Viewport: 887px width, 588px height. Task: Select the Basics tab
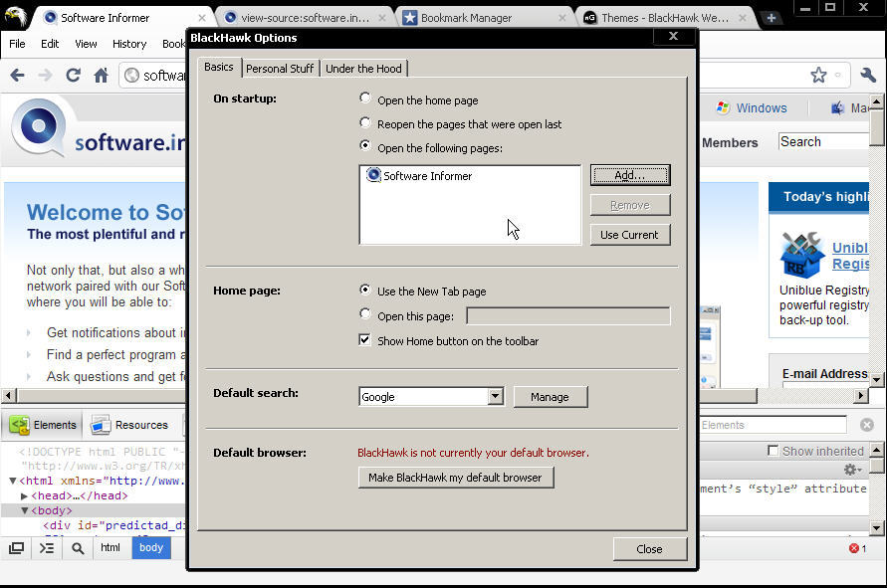tap(219, 67)
